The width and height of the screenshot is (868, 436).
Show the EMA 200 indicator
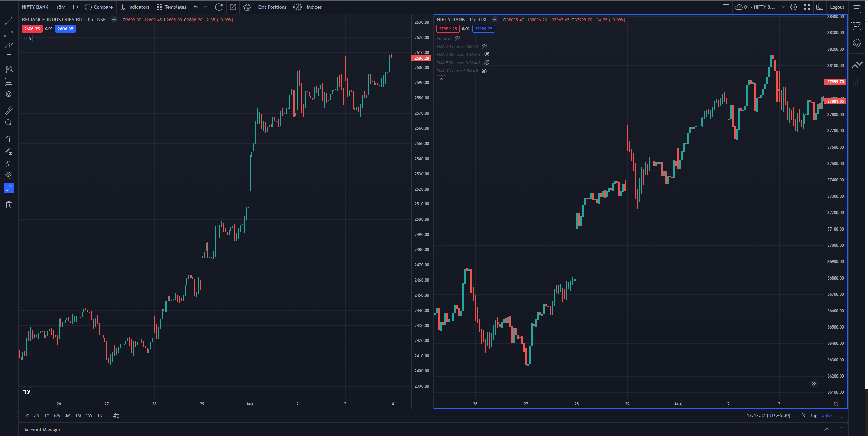point(487,54)
